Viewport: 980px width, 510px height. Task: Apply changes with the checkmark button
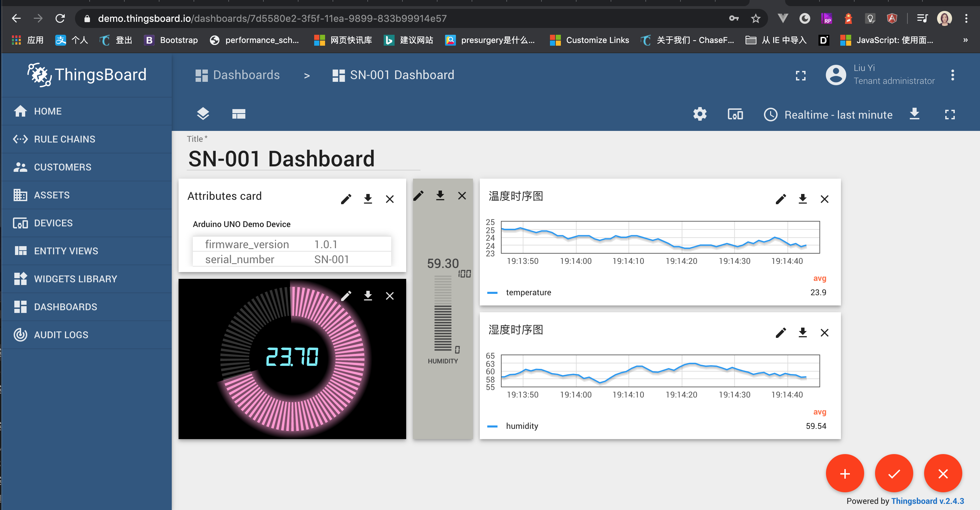tap(894, 473)
